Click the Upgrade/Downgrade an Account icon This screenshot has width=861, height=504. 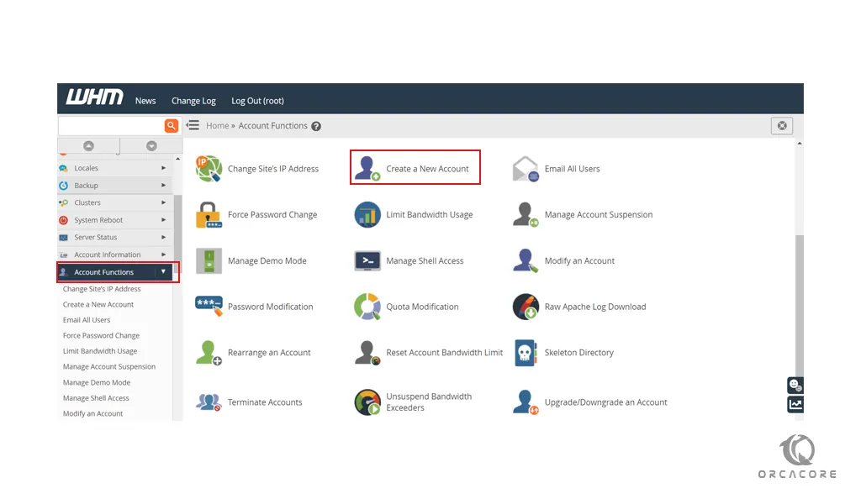[526, 402]
